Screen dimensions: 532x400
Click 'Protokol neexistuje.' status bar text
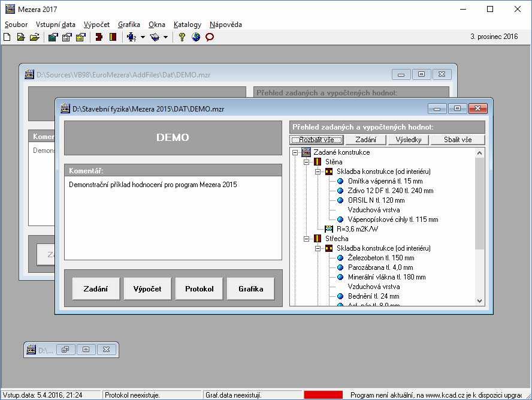(132, 395)
